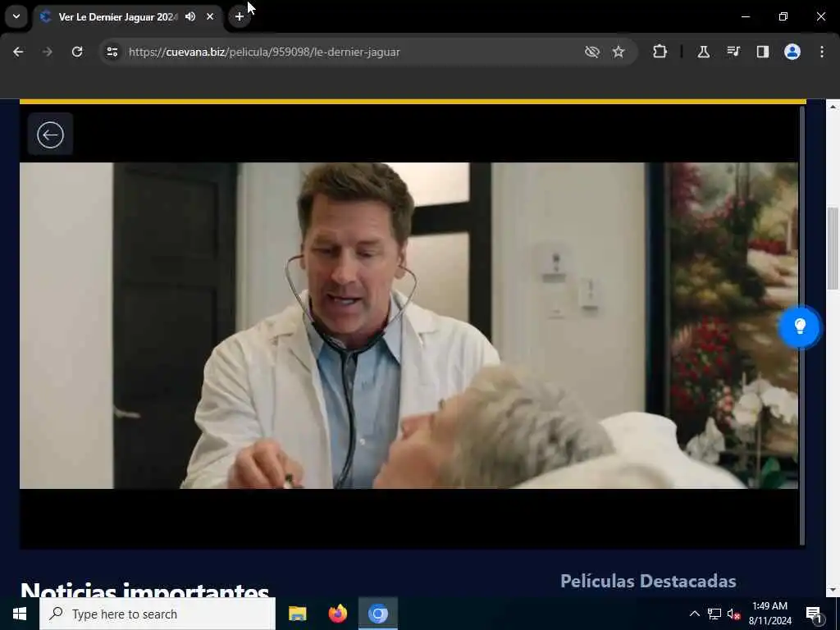Go back using browser back arrow
This screenshot has height=630, width=840.
click(x=18, y=52)
